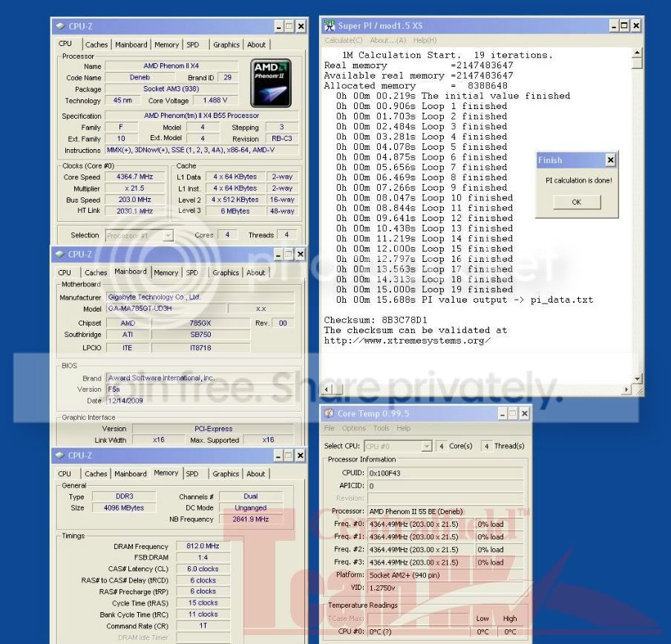The height and width of the screenshot is (644, 671).
Task: Click the Super PI title bar icon
Action: [330, 25]
